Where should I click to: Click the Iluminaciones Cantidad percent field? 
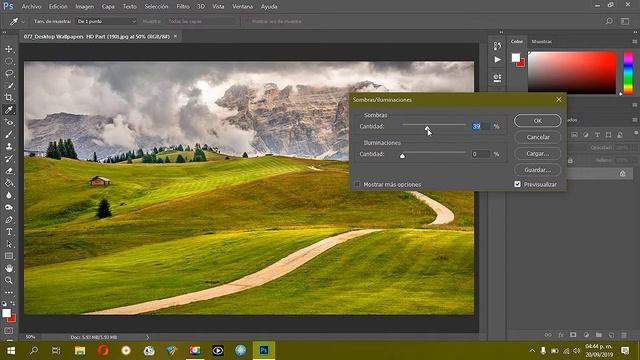coord(481,154)
